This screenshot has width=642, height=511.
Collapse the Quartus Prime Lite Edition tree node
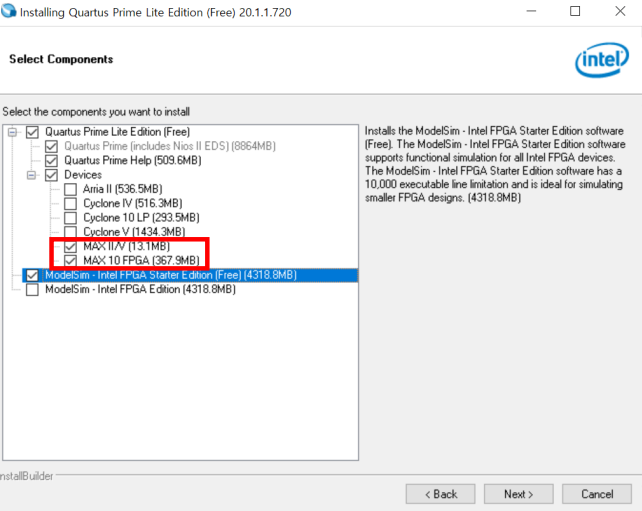tap(13, 132)
